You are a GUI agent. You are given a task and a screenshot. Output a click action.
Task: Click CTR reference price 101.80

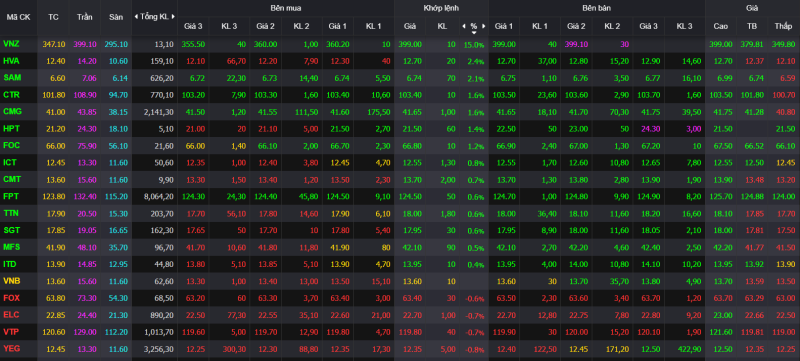(55, 95)
